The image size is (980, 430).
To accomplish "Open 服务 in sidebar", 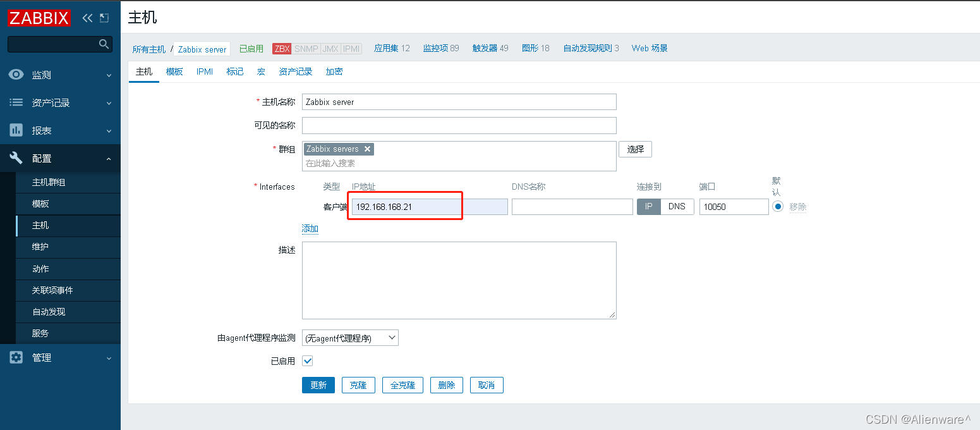I will (x=68, y=333).
